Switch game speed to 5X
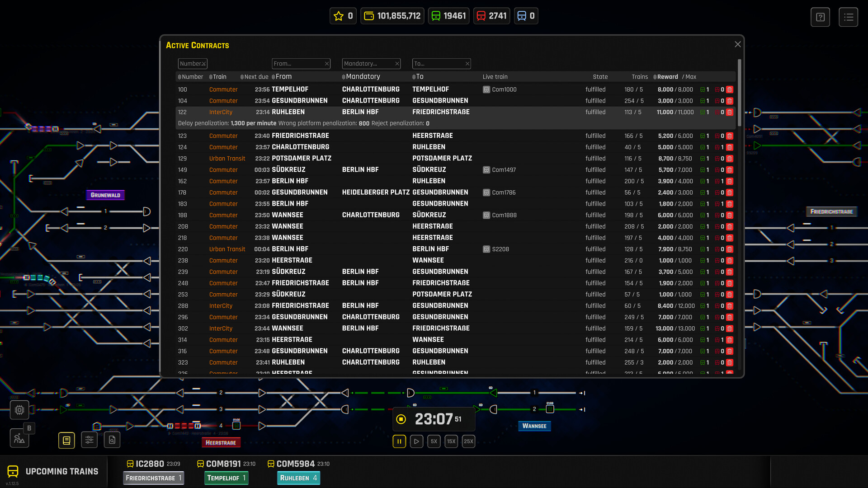Image resolution: width=868 pixels, height=488 pixels. [x=434, y=441]
